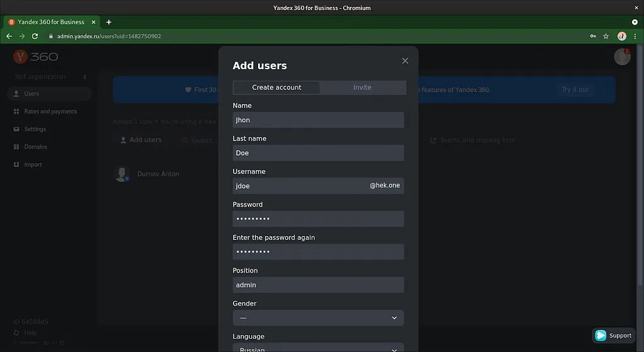
Task: Switch to the Invite tab
Action: click(362, 88)
